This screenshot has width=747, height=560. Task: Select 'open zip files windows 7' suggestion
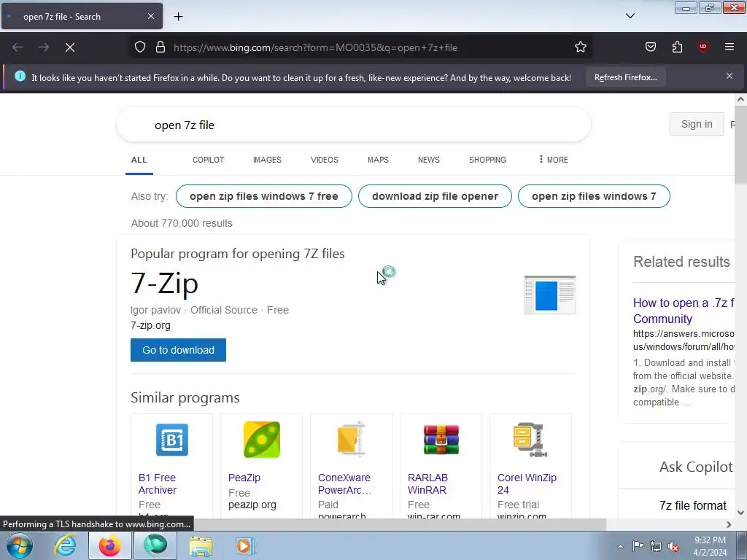594,196
